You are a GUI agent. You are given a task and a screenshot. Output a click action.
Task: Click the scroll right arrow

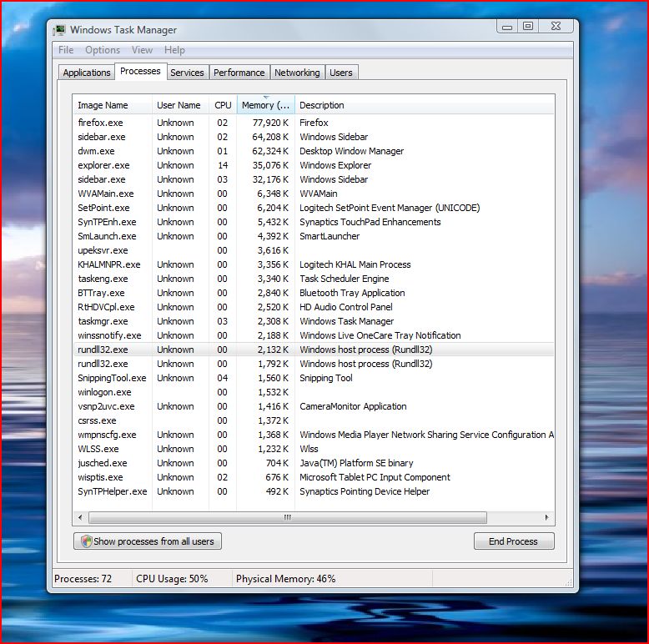(546, 517)
